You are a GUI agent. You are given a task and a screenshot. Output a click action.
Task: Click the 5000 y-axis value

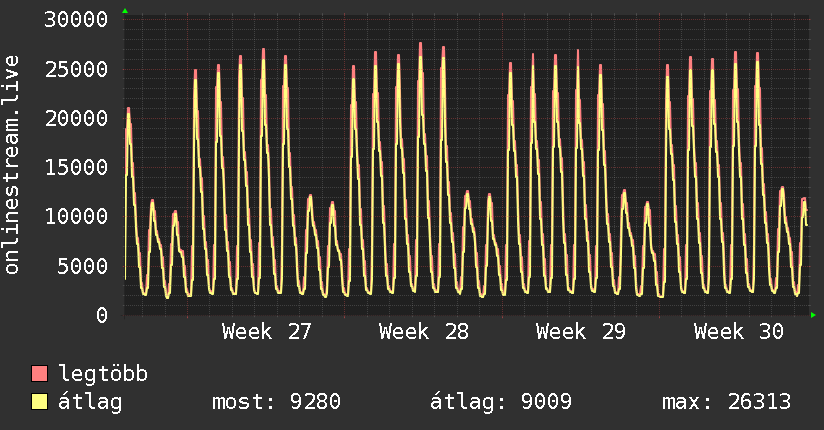83,266
